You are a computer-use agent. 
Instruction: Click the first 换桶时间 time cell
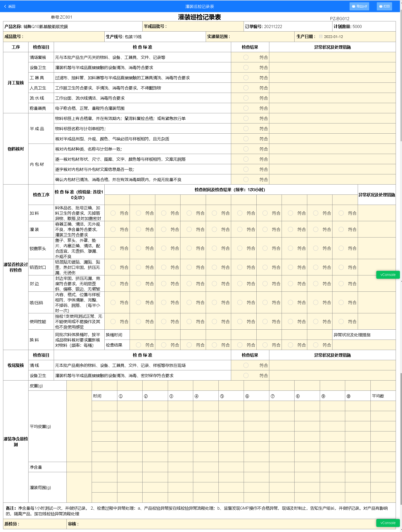tap(142, 335)
